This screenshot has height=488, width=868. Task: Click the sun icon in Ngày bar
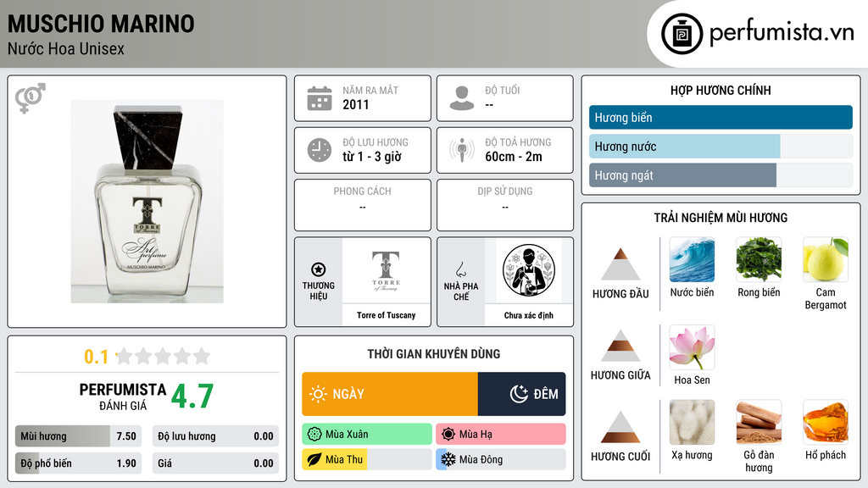click(318, 394)
